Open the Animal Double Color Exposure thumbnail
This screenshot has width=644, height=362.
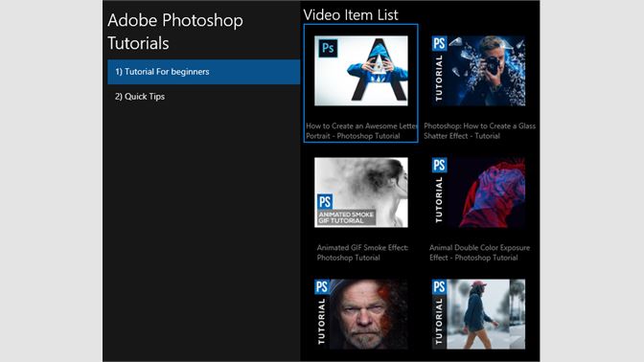point(478,192)
